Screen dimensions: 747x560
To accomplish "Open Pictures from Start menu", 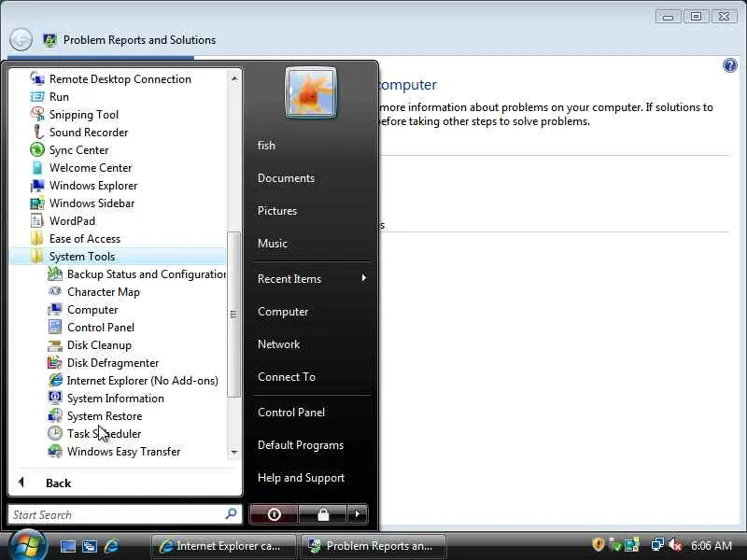I will 276,211.
